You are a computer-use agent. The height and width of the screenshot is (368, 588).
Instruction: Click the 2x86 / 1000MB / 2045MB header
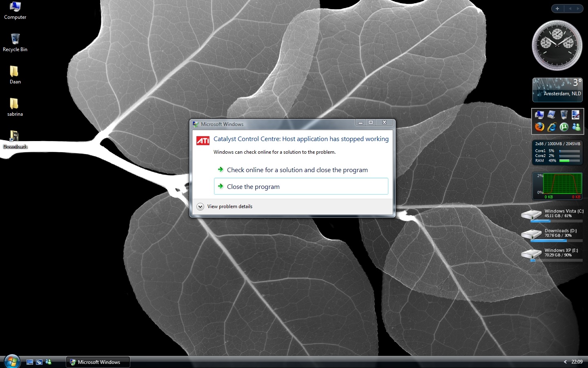click(x=557, y=144)
